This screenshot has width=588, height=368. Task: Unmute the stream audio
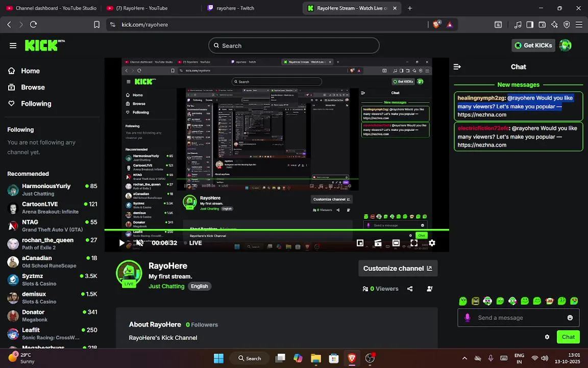coord(139,243)
